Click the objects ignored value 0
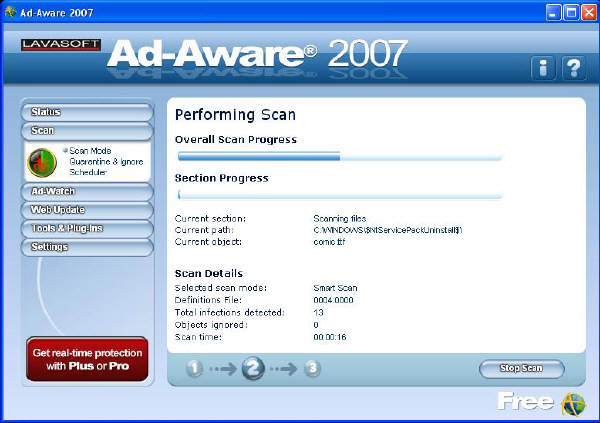The width and height of the screenshot is (600, 423). coord(316,325)
